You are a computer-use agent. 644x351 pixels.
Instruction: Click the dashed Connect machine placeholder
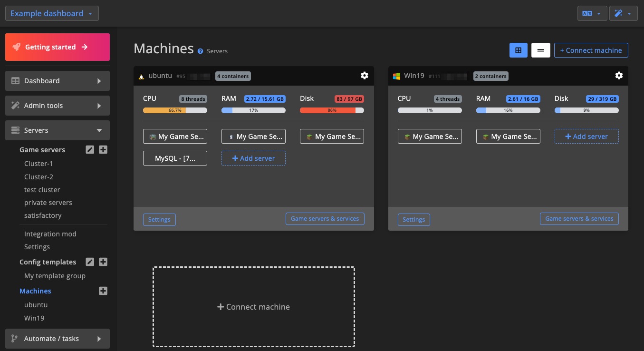click(x=254, y=307)
